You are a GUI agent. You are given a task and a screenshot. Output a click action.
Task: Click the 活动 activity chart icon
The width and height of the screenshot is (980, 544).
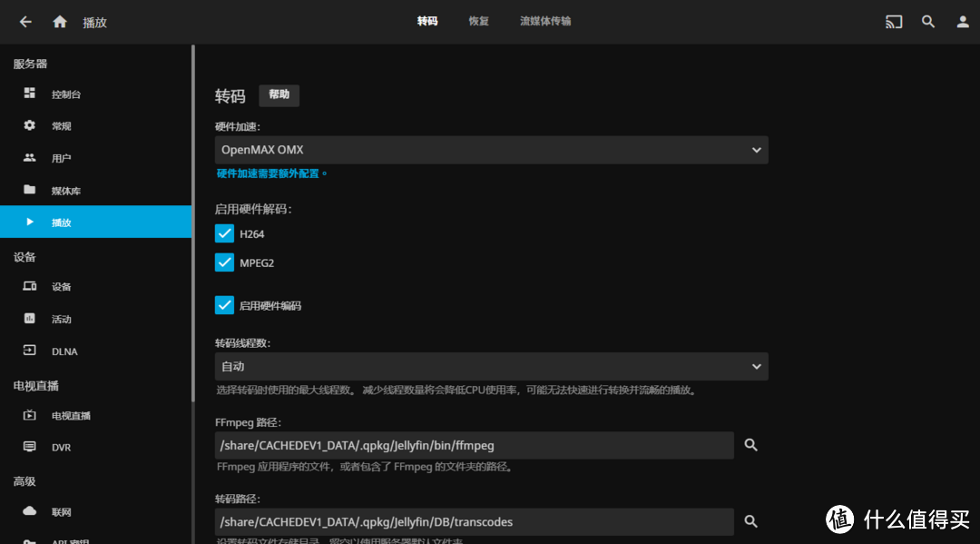[29, 318]
